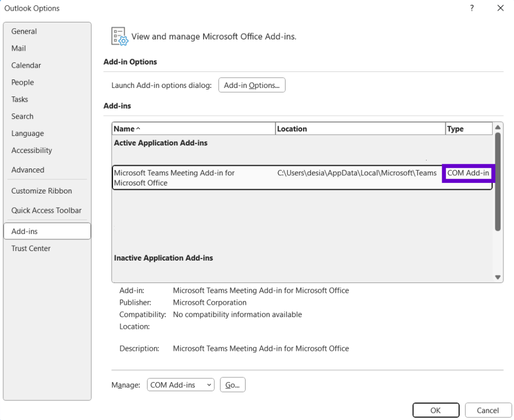Click the Microsoft Corporation publisher text
Screen dimensions: 514x420
pos(209,303)
